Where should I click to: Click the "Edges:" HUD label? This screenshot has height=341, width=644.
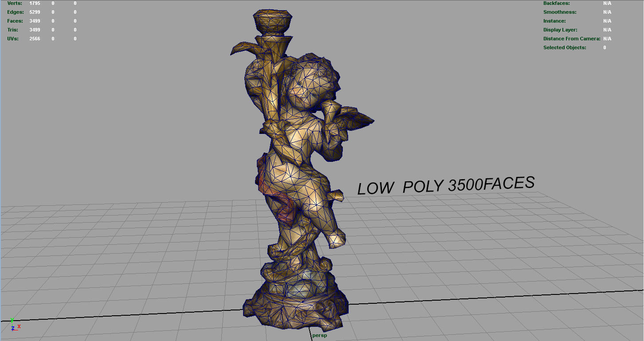15,12
